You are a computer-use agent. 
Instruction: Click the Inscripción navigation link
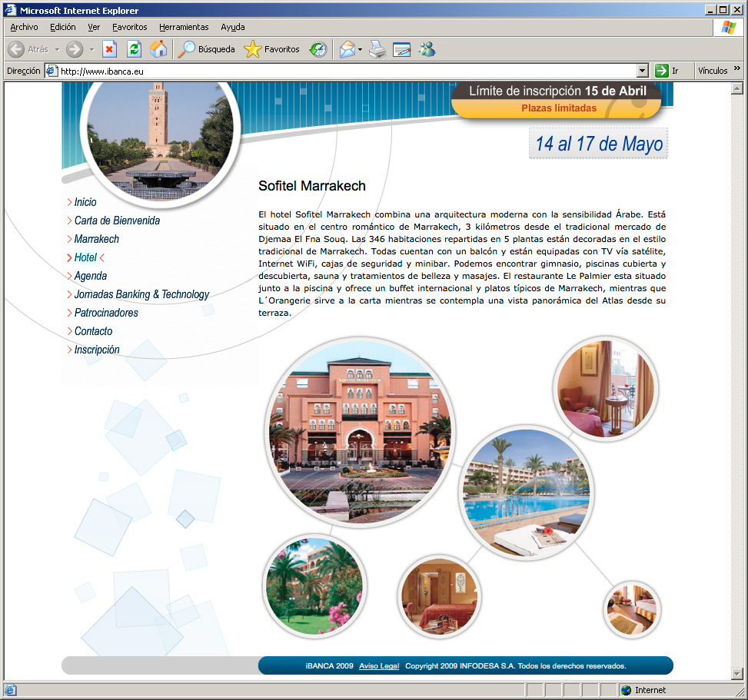tap(96, 350)
